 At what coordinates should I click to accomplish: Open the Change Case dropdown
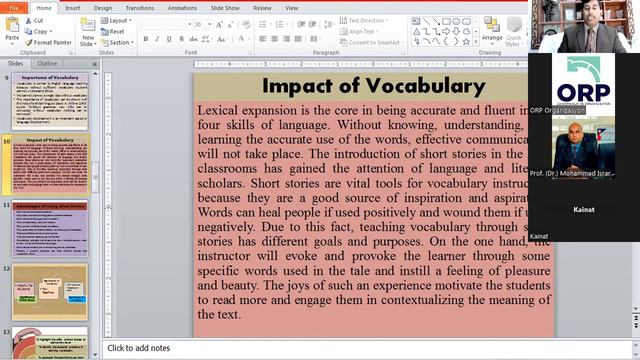(x=222, y=39)
